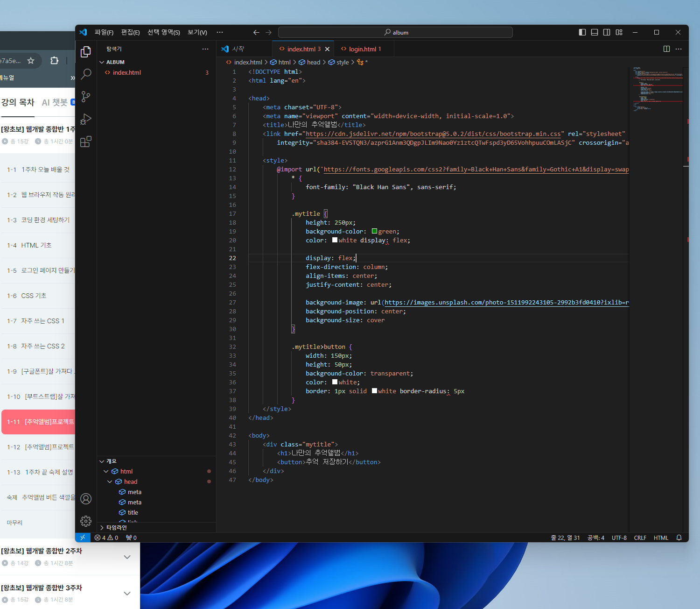Select the 강의 목차 tab in the browser
The image size is (700, 609).
click(18, 102)
